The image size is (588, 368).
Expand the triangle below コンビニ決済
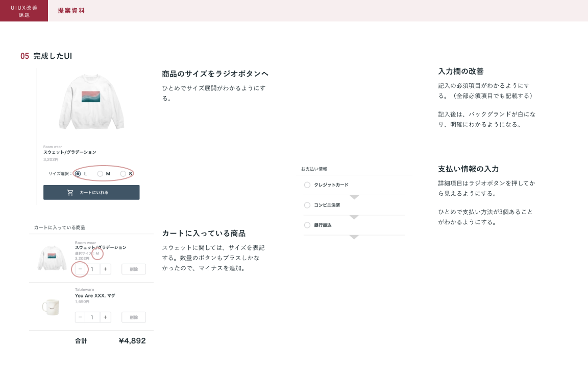point(354,217)
